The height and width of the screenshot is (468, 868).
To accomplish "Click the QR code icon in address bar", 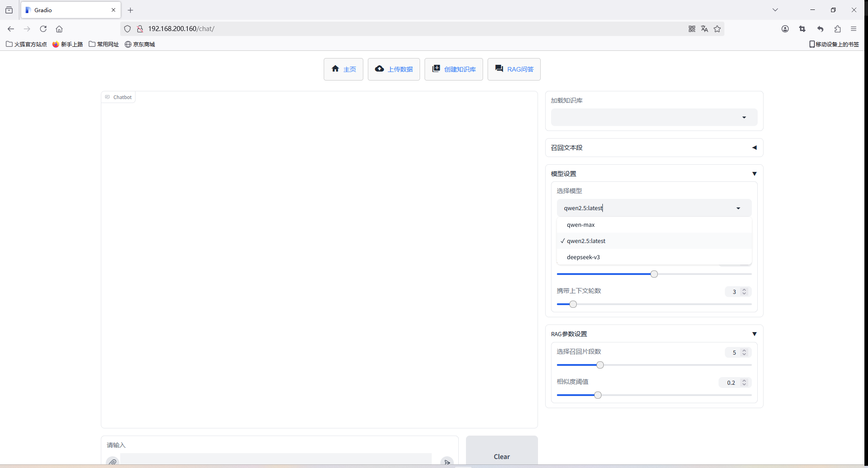I will [692, 29].
